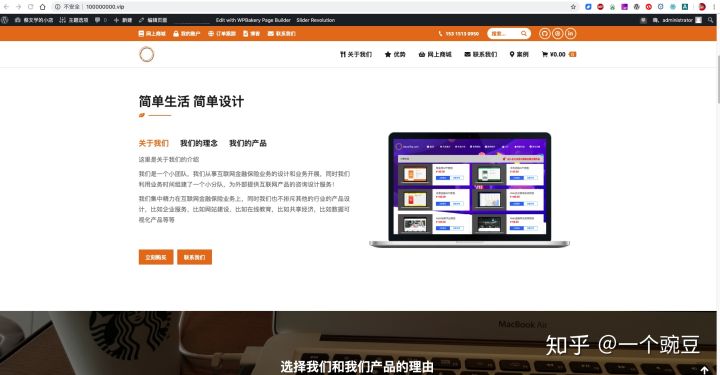Viewport: 720px width, 375px height.
Task: Switch to the 我们的理念 tab
Action: click(x=199, y=143)
